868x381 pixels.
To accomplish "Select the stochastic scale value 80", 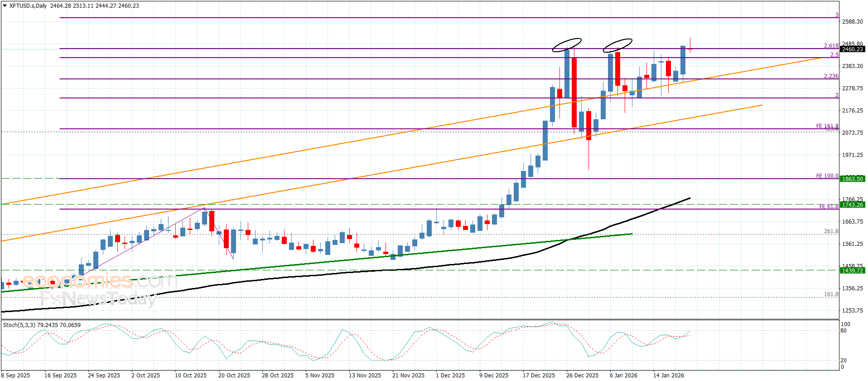I will pos(844,331).
